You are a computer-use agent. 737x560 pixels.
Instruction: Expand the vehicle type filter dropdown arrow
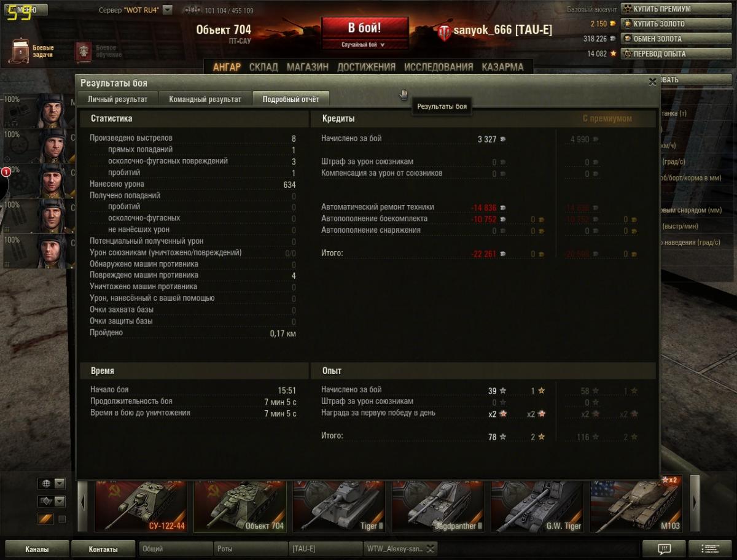coord(59,501)
